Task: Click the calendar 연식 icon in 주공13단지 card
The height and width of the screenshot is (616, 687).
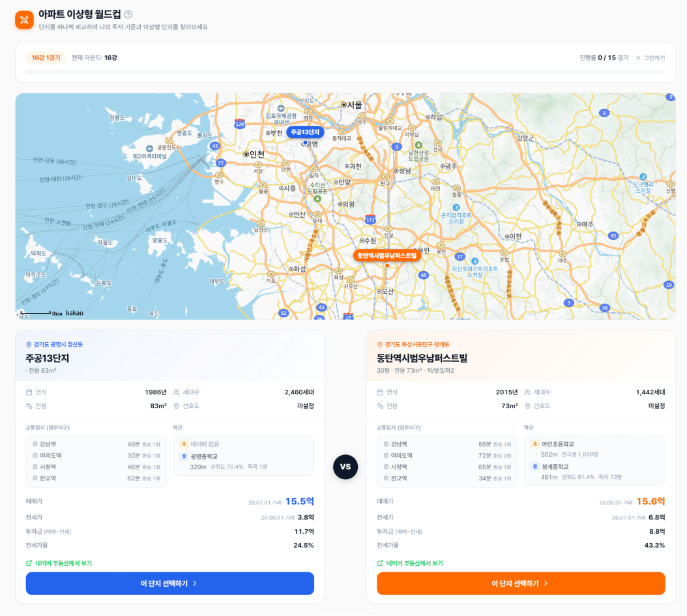Action: pos(29,392)
